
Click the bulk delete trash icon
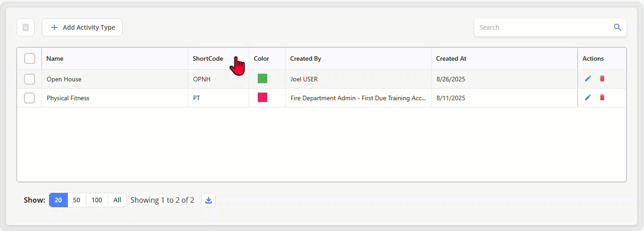pyautogui.click(x=26, y=27)
